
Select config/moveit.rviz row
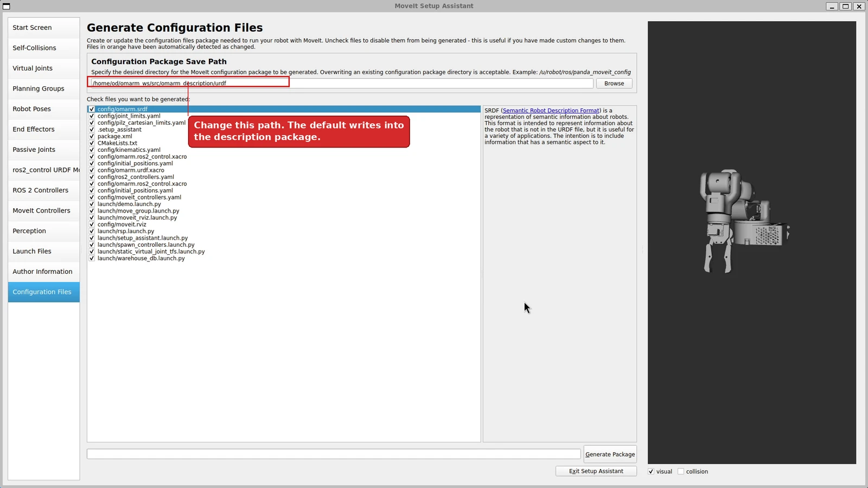pos(284,224)
